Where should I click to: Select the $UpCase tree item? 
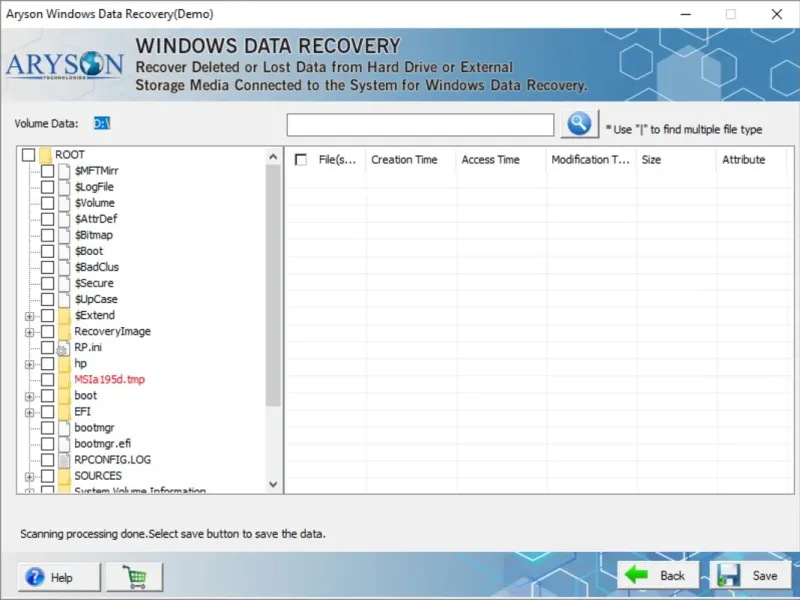tap(96, 299)
